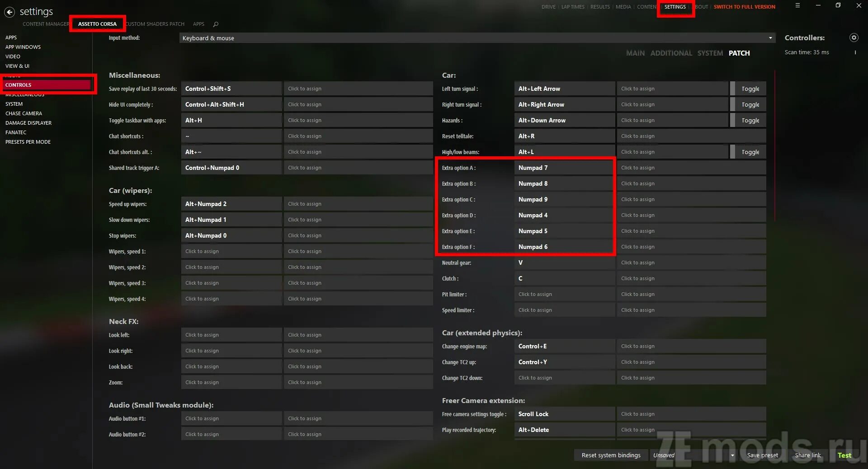Enable Toggle mode for Right turn signal
This screenshot has width=868, height=469.
point(748,104)
